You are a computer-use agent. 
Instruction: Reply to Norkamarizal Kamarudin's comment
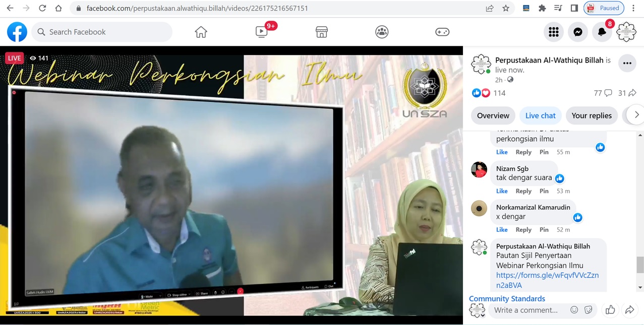coord(523,230)
